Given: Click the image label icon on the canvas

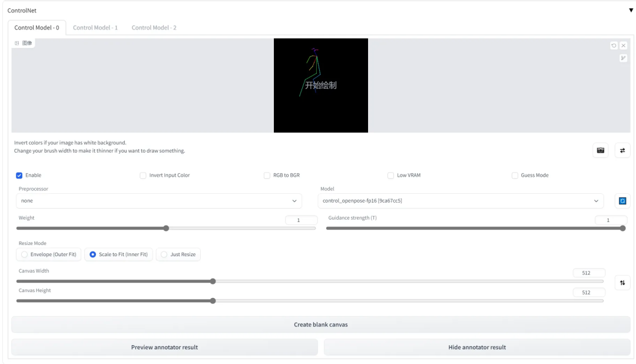Looking at the screenshot, I should click(16, 43).
